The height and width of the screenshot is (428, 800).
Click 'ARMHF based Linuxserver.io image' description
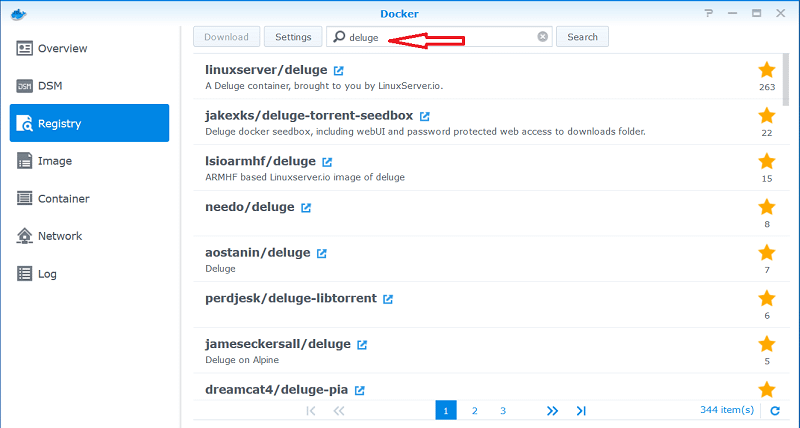coord(305,178)
